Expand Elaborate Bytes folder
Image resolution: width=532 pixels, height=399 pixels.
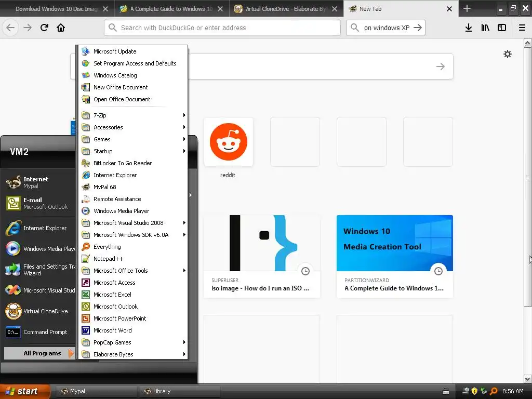coord(133,354)
